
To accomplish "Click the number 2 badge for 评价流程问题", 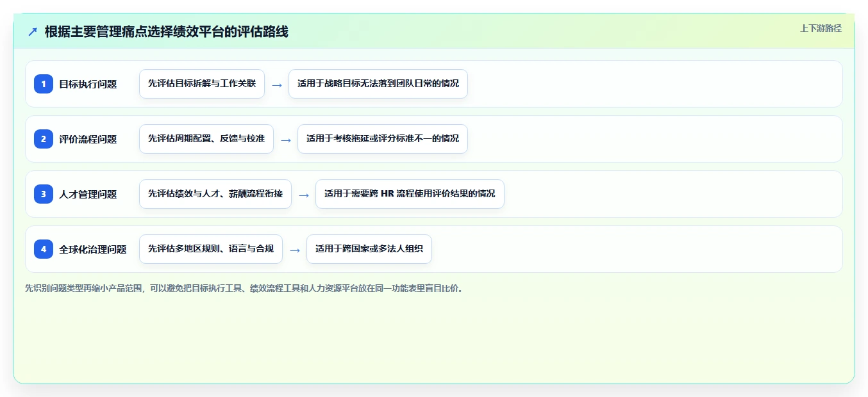I will [x=44, y=139].
